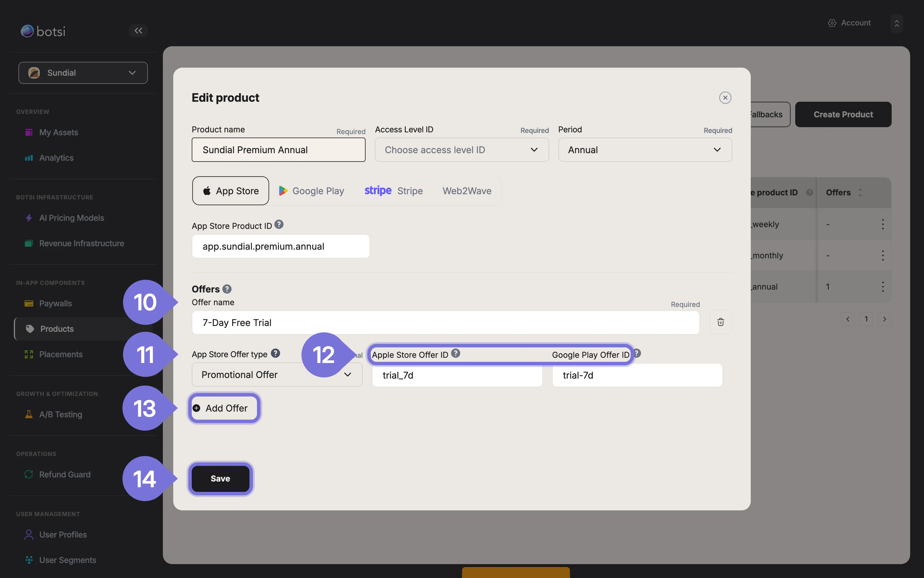Viewport: 924px width, 578px height.
Task: Show App Store Product ID help tooltip
Action: point(279,225)
